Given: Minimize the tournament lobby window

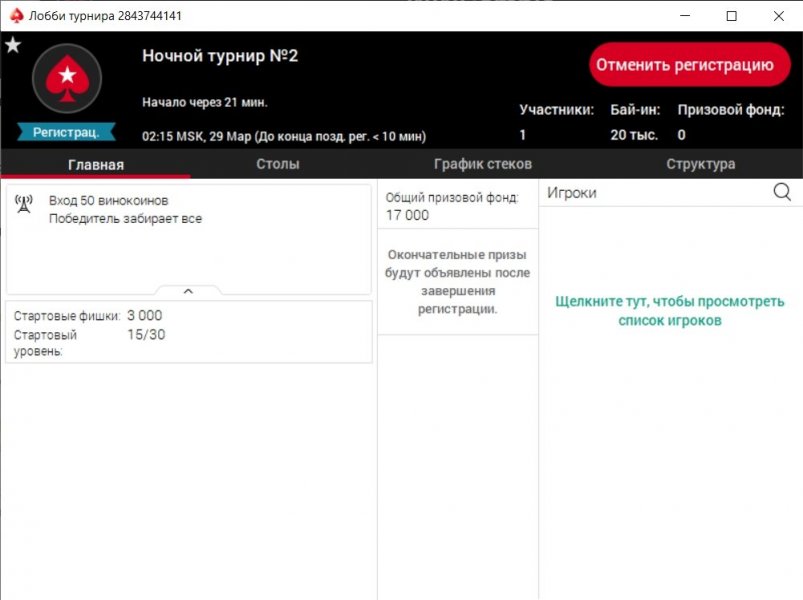Looking at the screenshot, I should coord(685,16).
